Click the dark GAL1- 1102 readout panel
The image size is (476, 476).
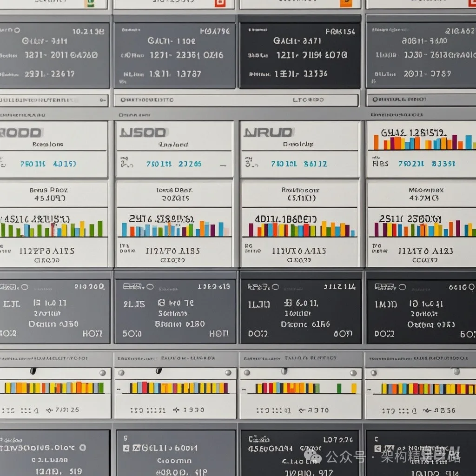coord(174,55)
